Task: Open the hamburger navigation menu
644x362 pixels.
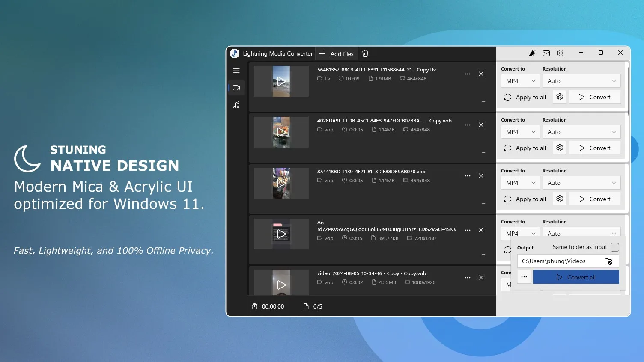Action: [236, 71]
